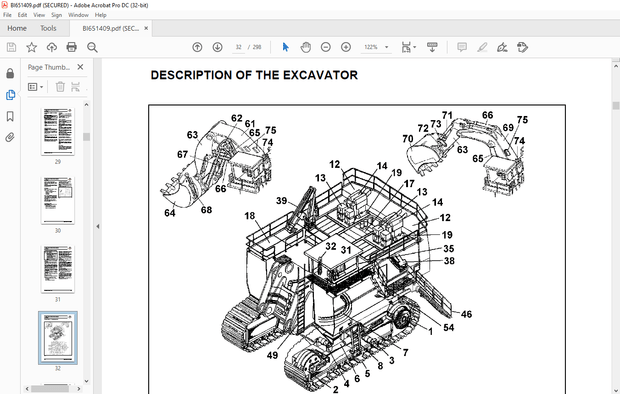Click the part label 39 in diagram
The height and width of the screenshot is (394, 620).
click(282, 201)
